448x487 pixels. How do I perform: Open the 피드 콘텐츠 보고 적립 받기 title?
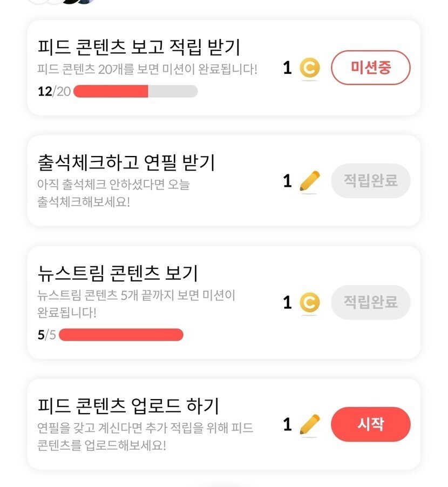point(139,47)
